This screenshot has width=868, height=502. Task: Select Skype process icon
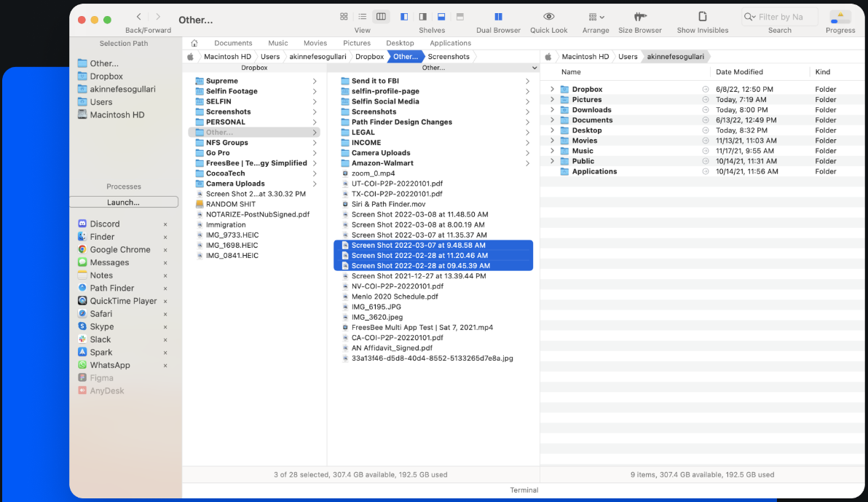pos(82,326)
